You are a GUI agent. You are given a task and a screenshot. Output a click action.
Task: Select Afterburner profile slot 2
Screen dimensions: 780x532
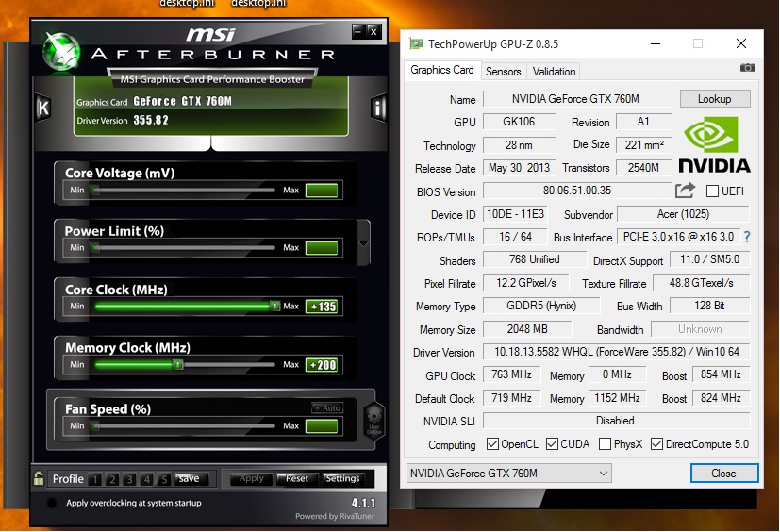(112, 479)
